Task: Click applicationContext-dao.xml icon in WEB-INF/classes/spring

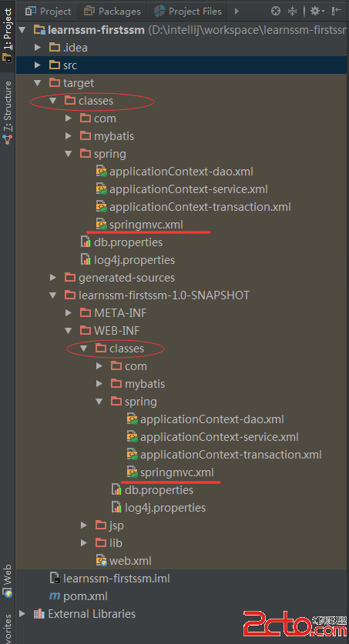Action: (132, 419)
